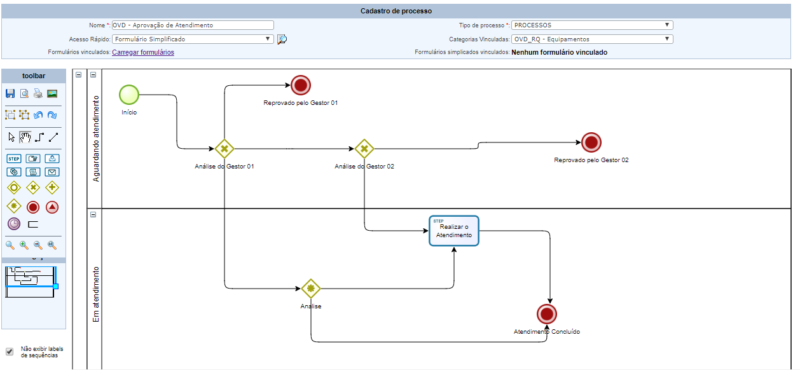This screenshot has width=800, height=370.
Task: Pick the asterisk complex gateway toolbar element
Action: tap(13, 207)
